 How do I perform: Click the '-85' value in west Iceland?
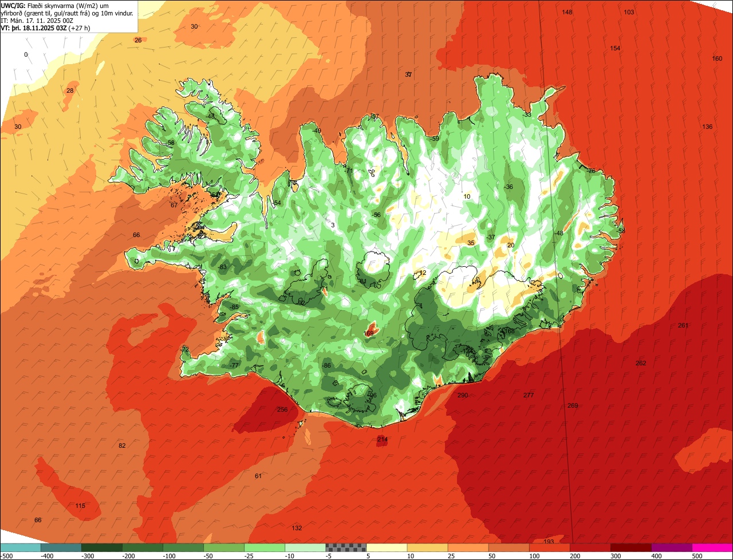pos(234,307)
